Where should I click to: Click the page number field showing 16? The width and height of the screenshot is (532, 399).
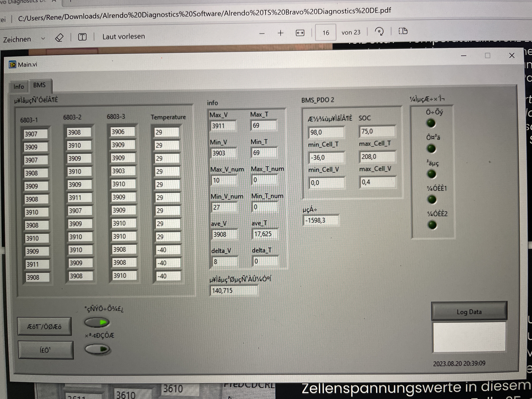click(x=326, y=32)
